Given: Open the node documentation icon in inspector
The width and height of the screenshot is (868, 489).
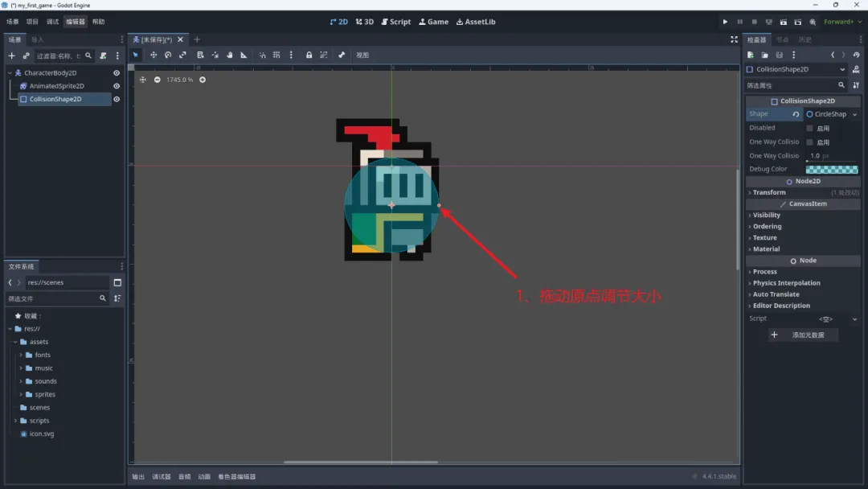Looking at the screenshot, I should (856, 69).
